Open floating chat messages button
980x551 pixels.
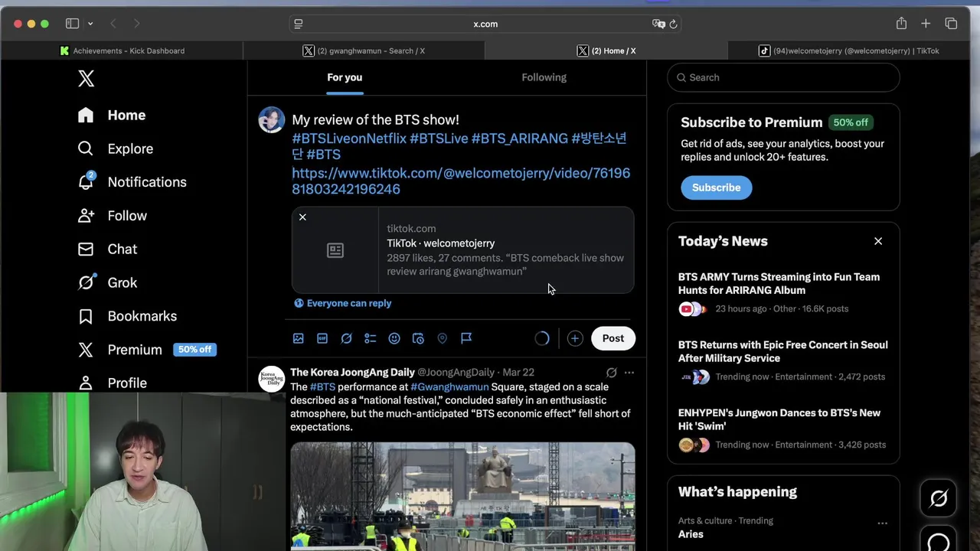tap(939, 540)
